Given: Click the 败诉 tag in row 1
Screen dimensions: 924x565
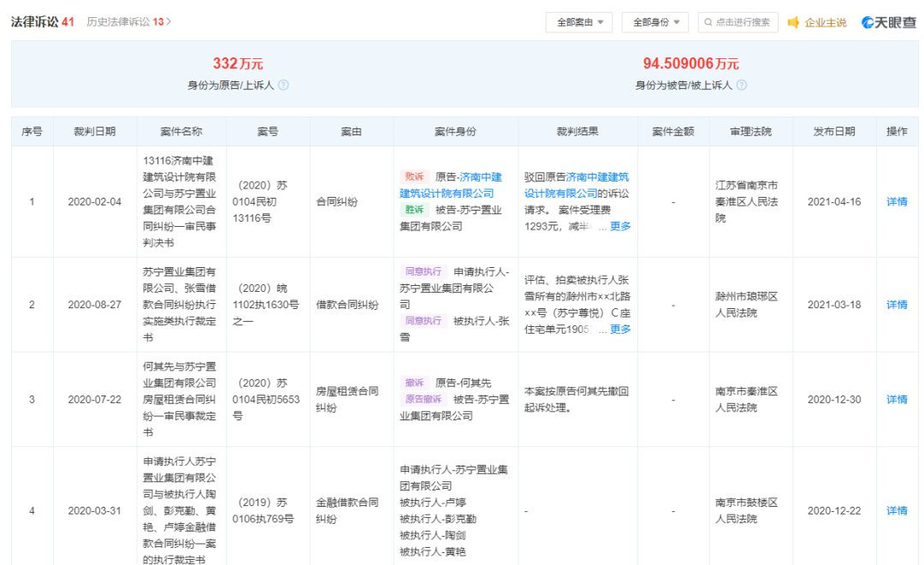Looking at the screenshot, I should (414, 177).
